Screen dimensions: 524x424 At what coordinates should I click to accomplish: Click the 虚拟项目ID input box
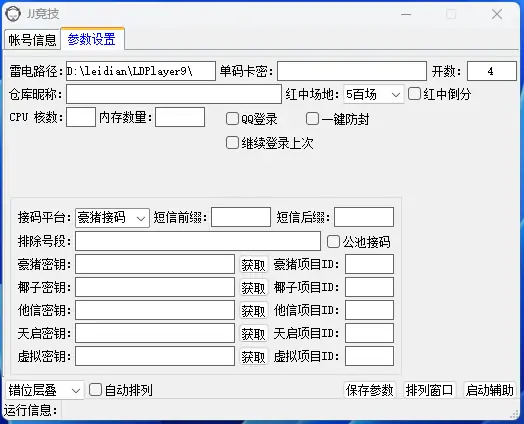(369, 356)
